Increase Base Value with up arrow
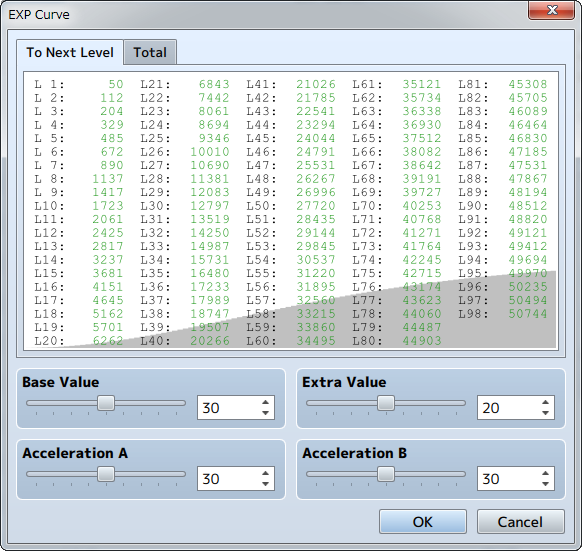 [265, 402]
